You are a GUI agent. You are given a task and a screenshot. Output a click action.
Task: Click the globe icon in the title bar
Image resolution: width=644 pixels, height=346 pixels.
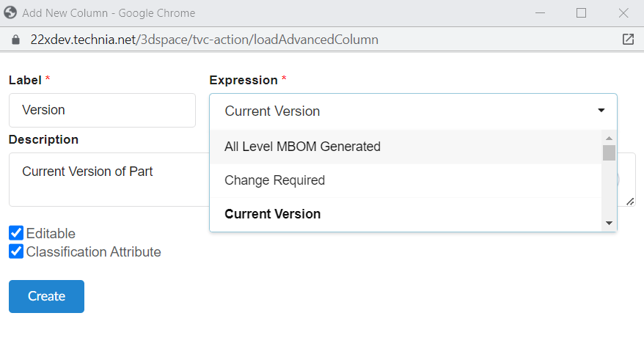coord(10,12)
